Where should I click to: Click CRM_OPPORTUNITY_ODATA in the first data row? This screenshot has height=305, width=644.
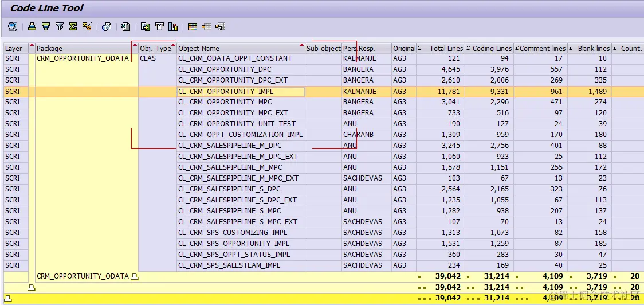[x=87, y=58]
